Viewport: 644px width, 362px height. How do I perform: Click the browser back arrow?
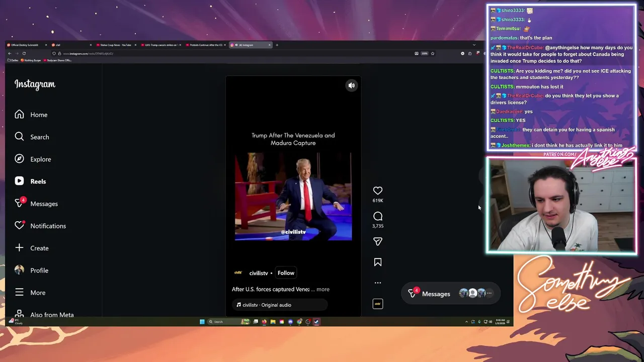point(10,53)
